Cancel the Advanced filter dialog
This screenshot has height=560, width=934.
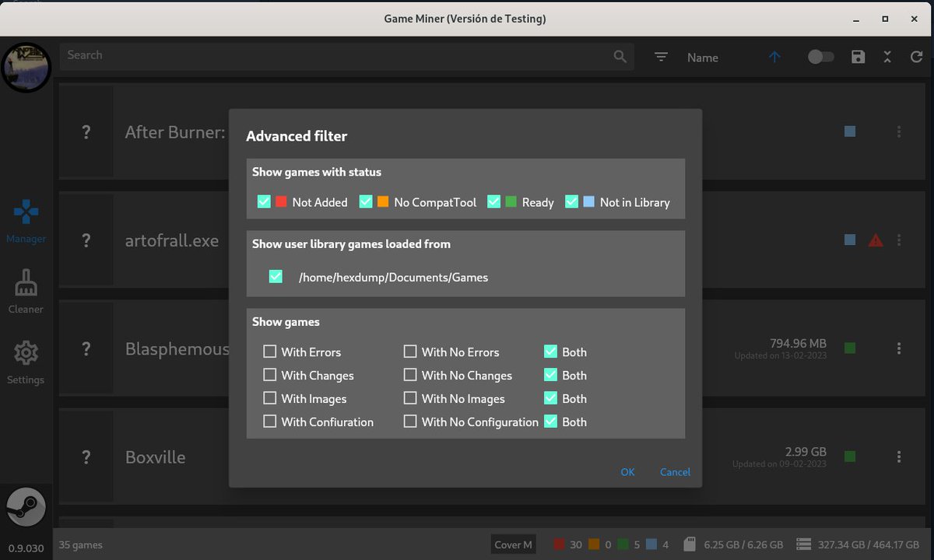click(x=675, y=472)
